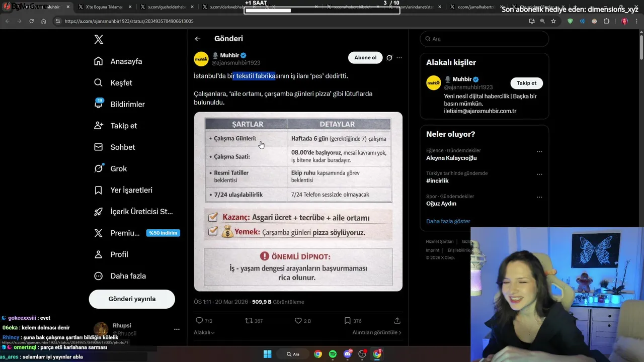Image resolution: width=644 pixels, height=362 pixels.
Task: Open İçerik Üreticisi Stüdyosu rocket item
Action: (x=133, y=212)
